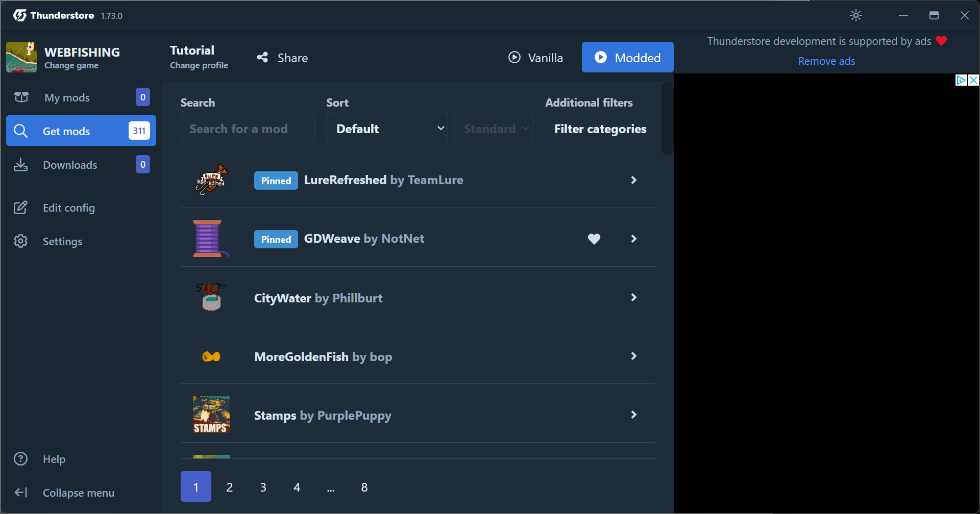Select MoreGoldenFish by bop title
This screenshot has width=980, height=514.
click(x=323, y=356)
